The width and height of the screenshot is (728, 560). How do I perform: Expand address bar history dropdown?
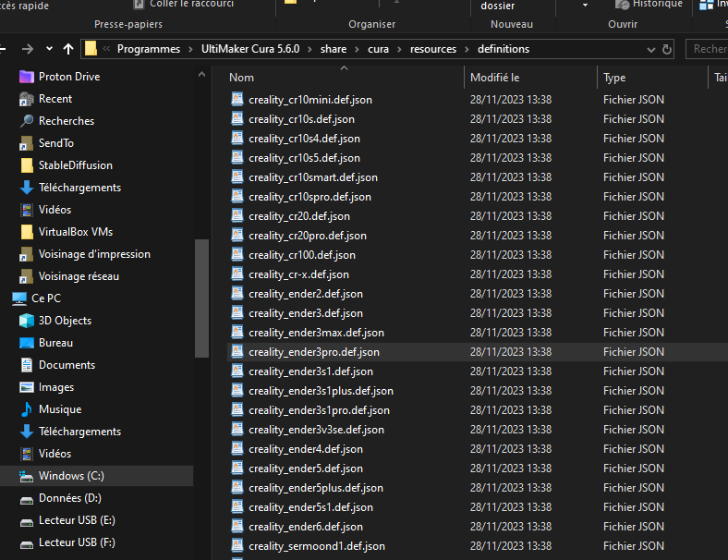[651, 49]
